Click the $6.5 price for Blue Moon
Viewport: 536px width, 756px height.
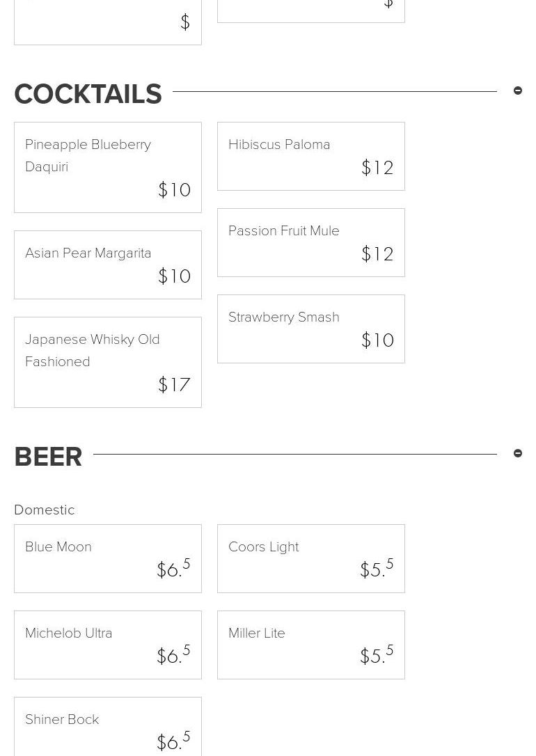pos(173,569)
